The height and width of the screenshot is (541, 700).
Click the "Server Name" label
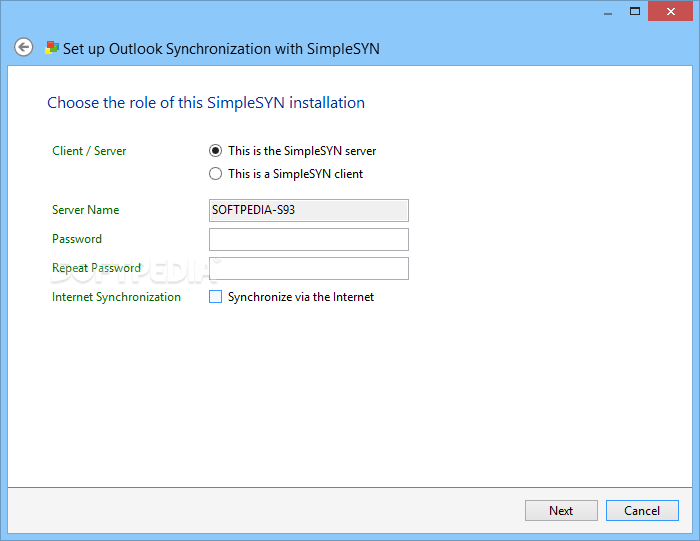click(x=85, y=210)
